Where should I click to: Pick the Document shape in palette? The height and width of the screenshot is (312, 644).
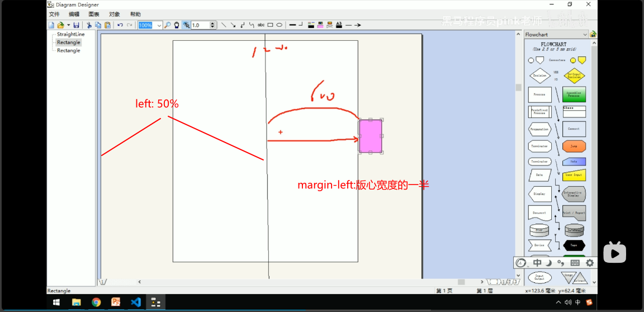tap(539, 212)
